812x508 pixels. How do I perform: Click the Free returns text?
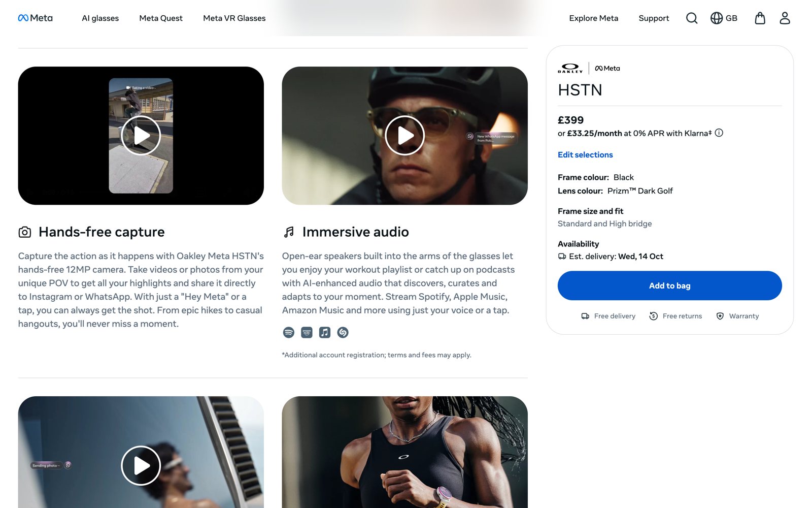[x=682, y=316]
